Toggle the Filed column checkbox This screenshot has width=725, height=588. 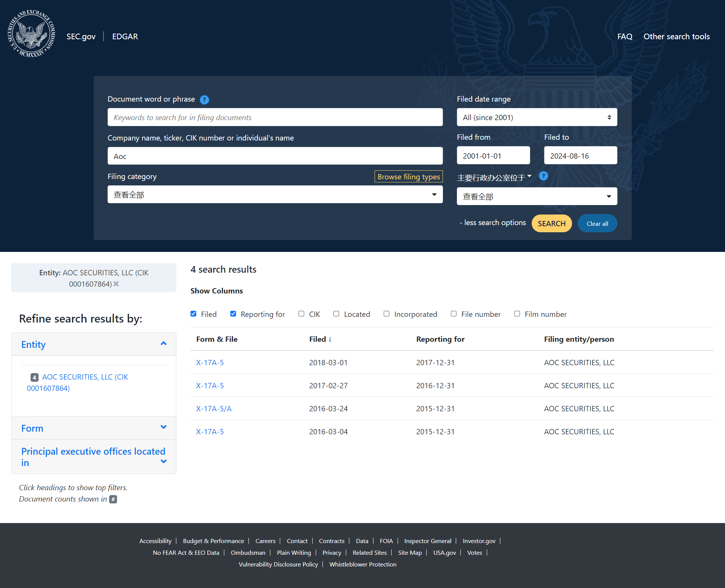[x=193, y=314]
